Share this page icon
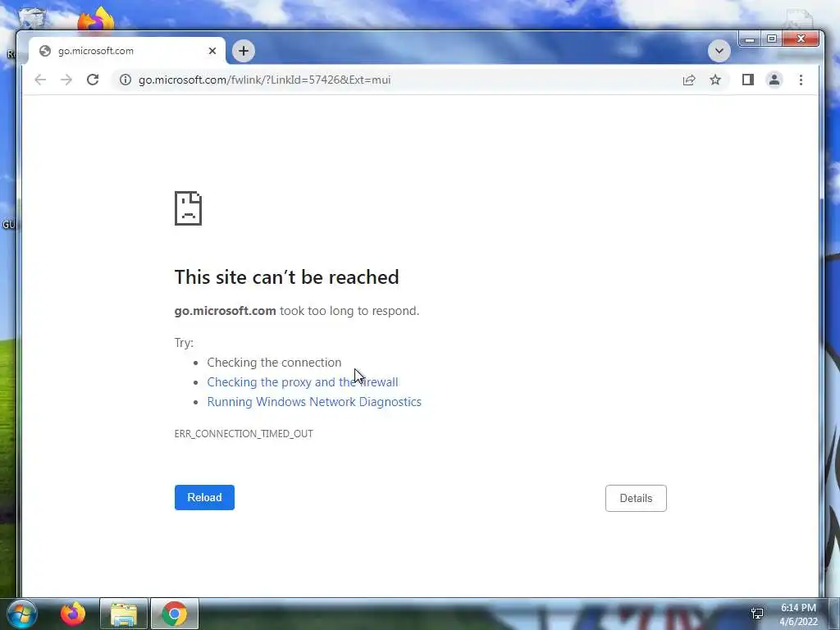Viewport: 840px width, 630px height. 689,80
